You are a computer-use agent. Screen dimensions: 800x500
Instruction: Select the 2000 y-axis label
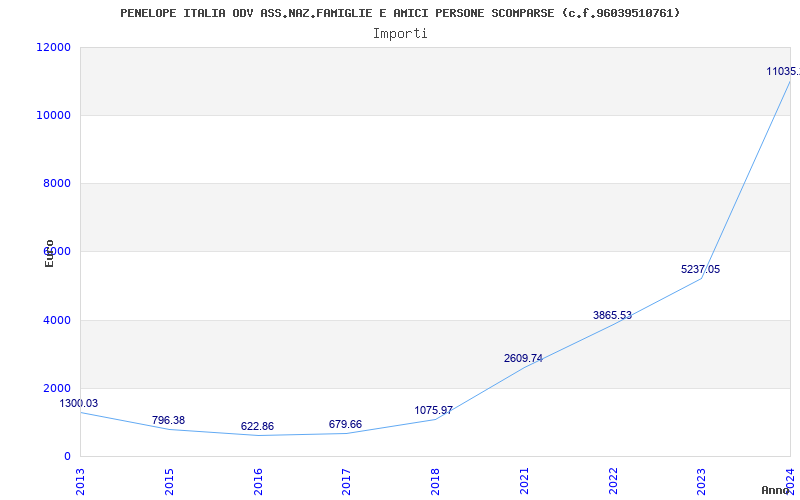point(54,389)
